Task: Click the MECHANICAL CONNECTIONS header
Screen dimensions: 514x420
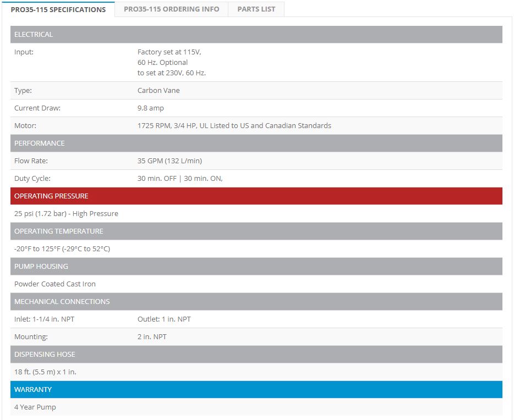Action: pyautogui.click(x=256, y=301)
